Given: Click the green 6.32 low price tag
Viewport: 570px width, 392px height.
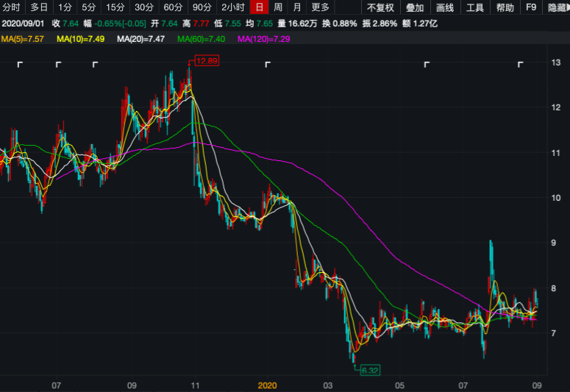Looking at the screenshot, I should coord(369,370).
